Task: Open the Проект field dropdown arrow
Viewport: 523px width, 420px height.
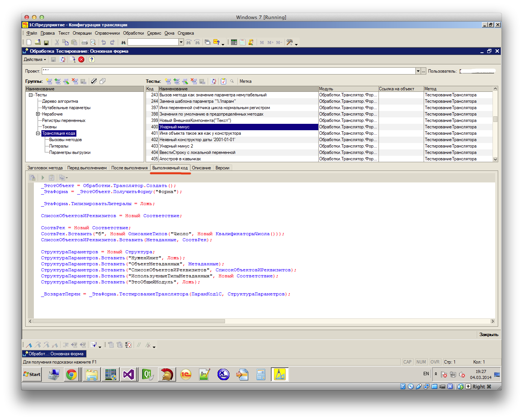Action: [418, 71]
